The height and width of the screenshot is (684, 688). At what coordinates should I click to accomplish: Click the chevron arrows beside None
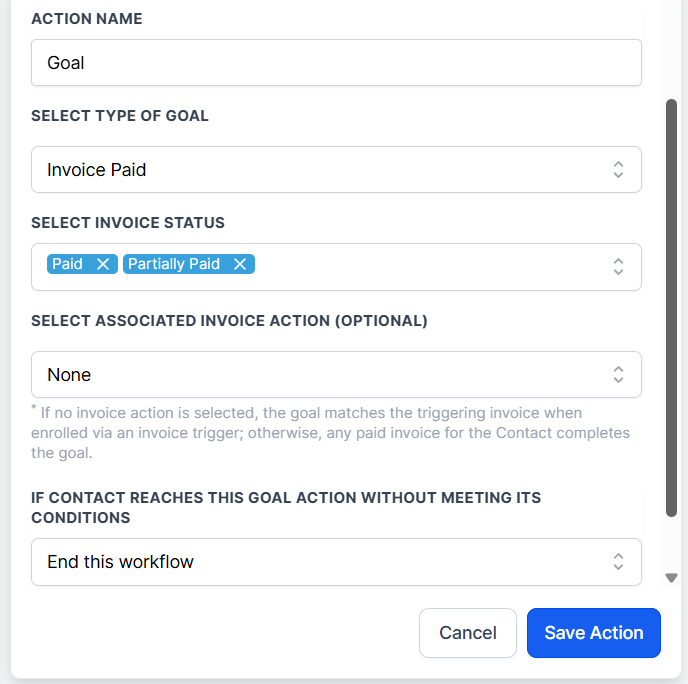619,375
